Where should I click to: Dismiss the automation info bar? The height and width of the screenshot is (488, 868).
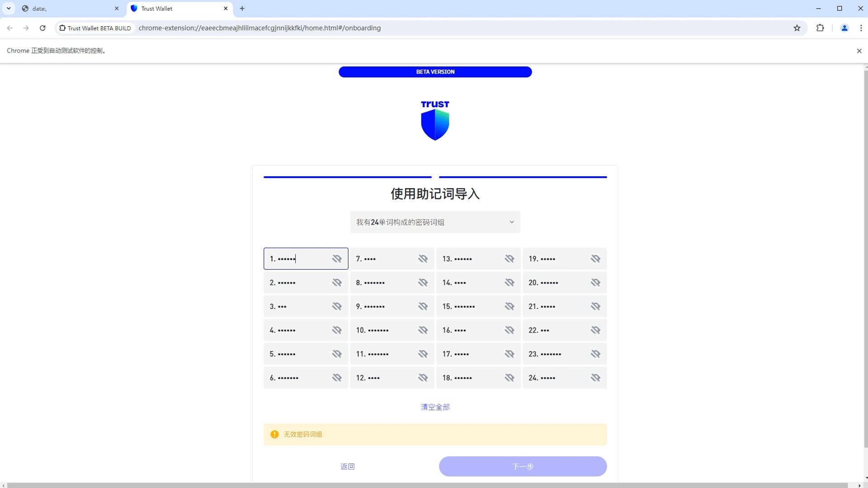[859, 51]
